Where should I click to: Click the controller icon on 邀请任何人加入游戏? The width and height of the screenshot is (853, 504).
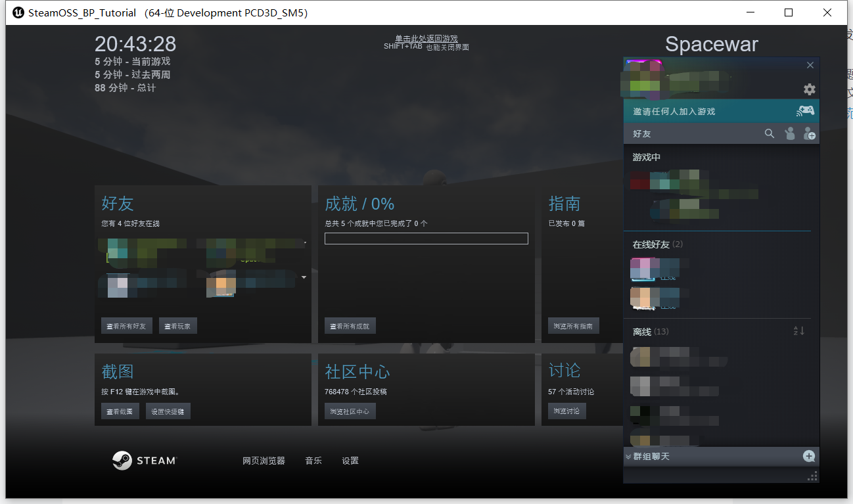point(805,111)
